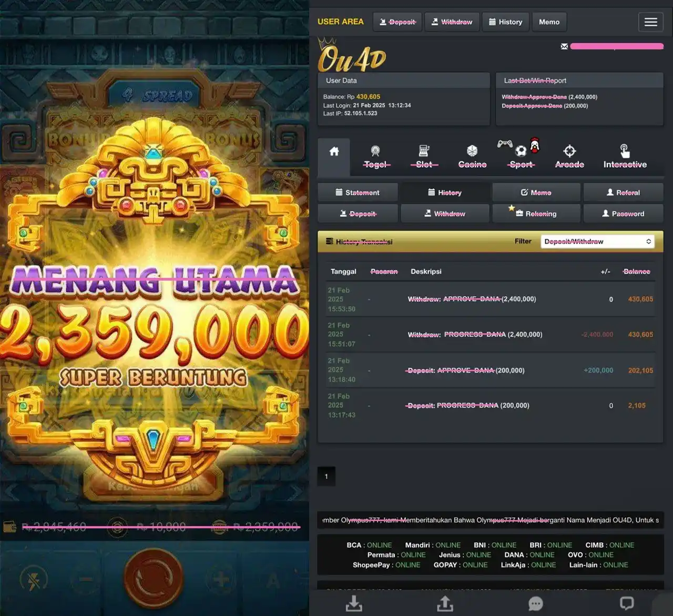Open the Togel category
The width and height of the screenshot is (673, 616).
coord(376,157)
